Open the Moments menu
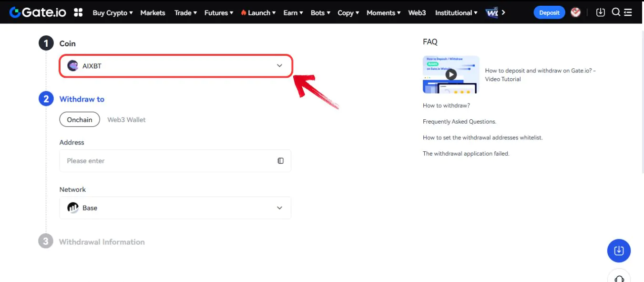This screenshot has width=644, height=282. 384,13
